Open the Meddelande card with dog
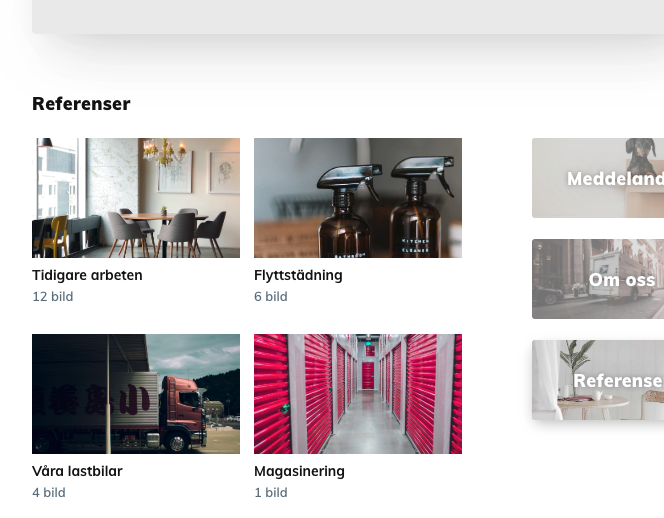Image resolution: width=664 pixels, height=518 pixels. pyautogui.click(x=598, y=178)
